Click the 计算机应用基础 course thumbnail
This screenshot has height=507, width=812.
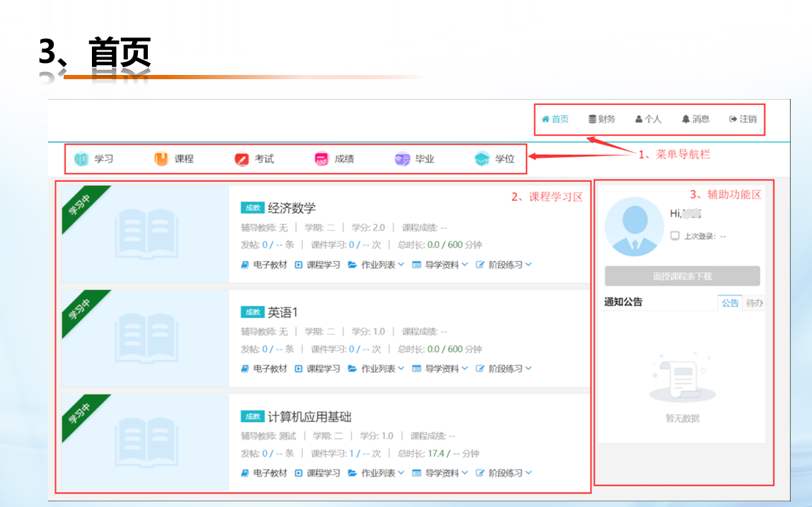pos(146,442)
